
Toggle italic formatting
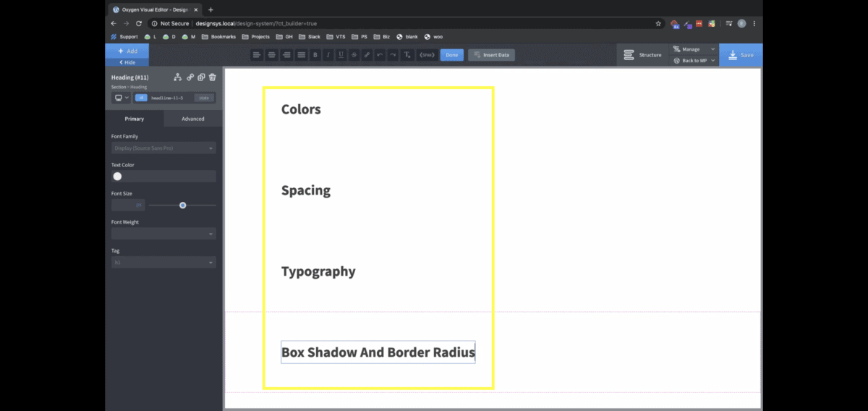click(x=328, y=55)
